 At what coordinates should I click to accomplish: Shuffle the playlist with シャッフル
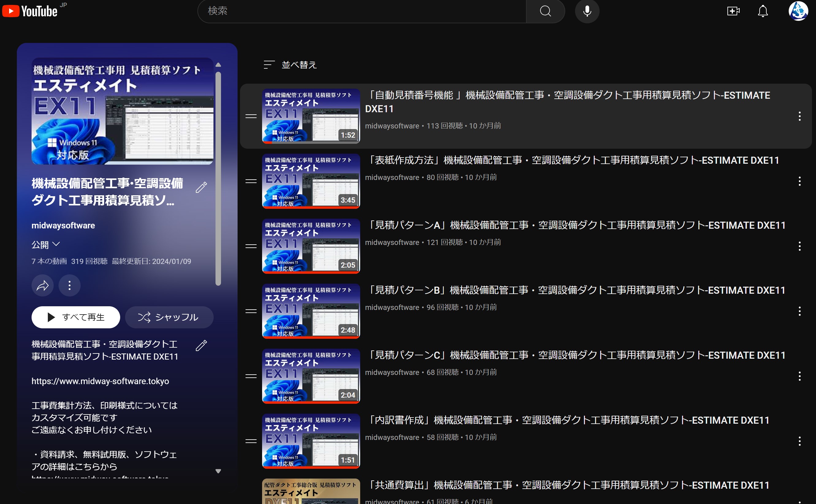[169, 317]
